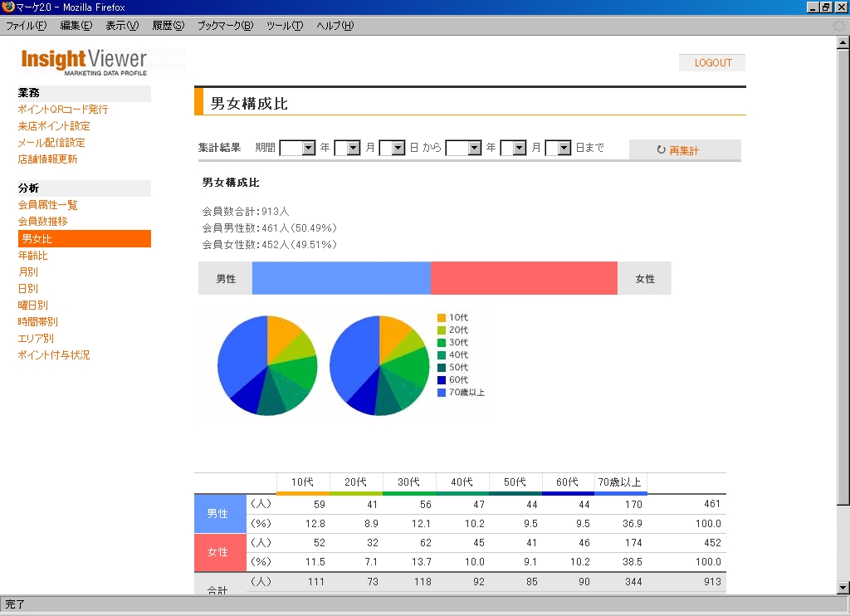The width and height of the screenshot is (850, 616).
Task: Open 年齢比 analysis link
Action: coord(32,255)
